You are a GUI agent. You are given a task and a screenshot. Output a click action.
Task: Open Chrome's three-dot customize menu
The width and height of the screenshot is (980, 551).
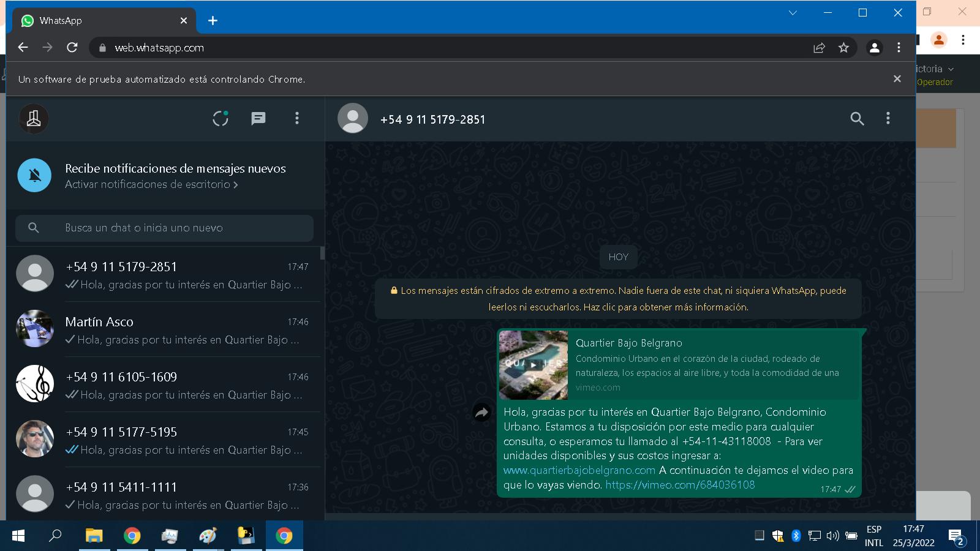tap(899, 48)
